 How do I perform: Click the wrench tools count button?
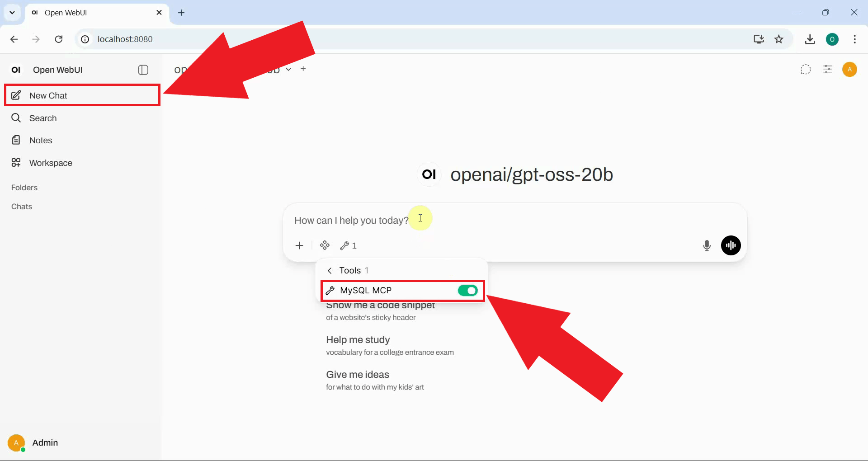pos(349,245)
